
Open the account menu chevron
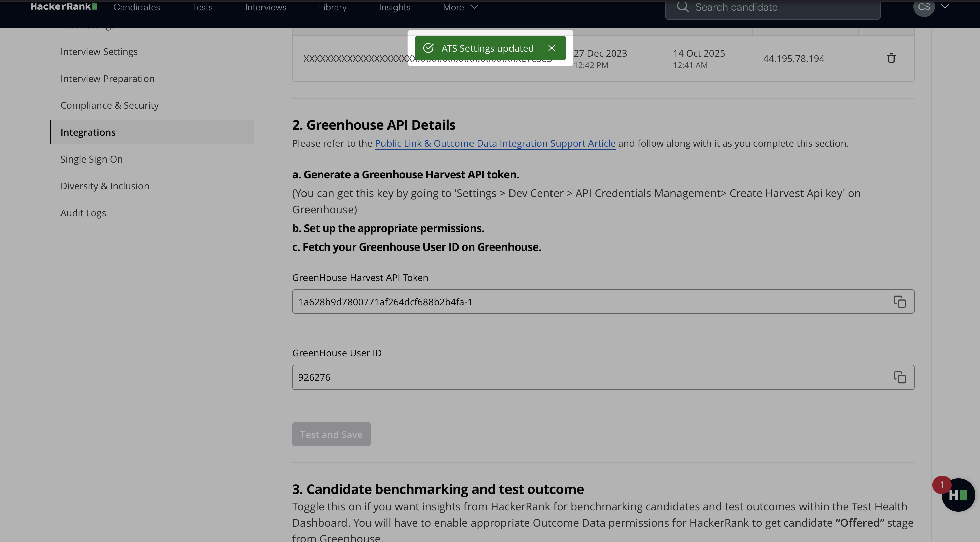(x=945, y=6)
